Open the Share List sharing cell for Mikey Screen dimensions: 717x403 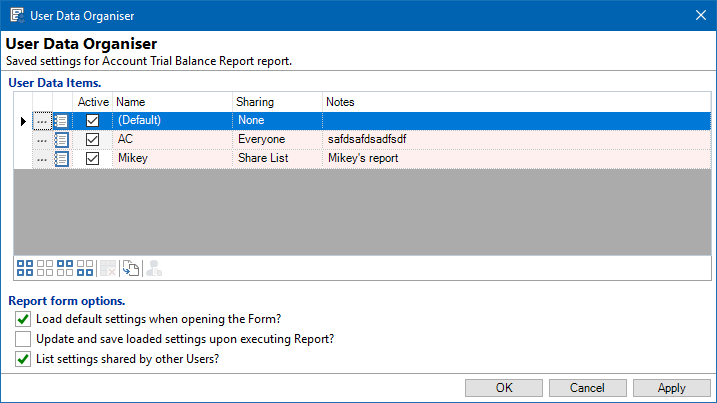(x=276, y=159)
